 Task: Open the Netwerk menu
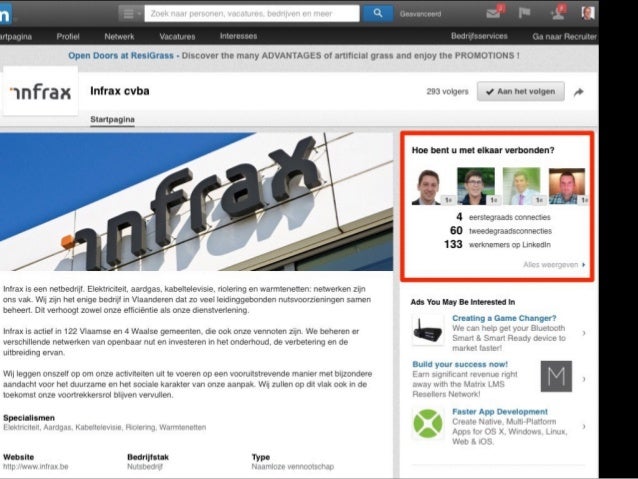(119, 37)
